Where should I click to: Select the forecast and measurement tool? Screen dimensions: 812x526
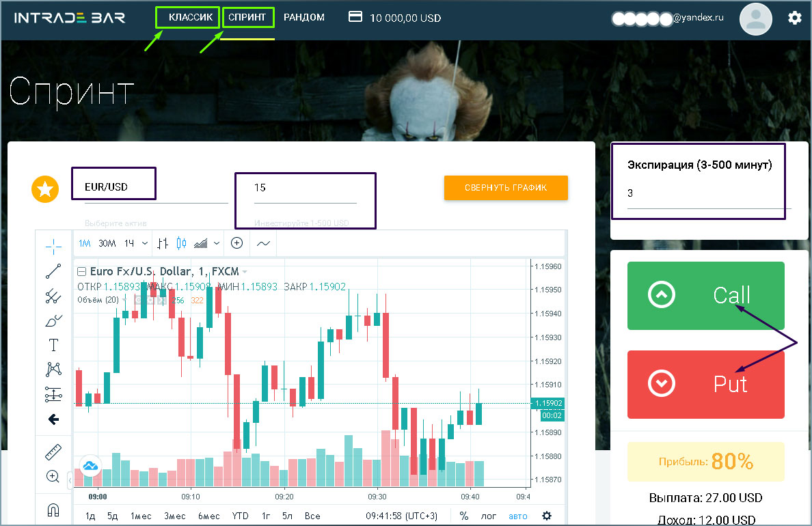pos(53,395)
